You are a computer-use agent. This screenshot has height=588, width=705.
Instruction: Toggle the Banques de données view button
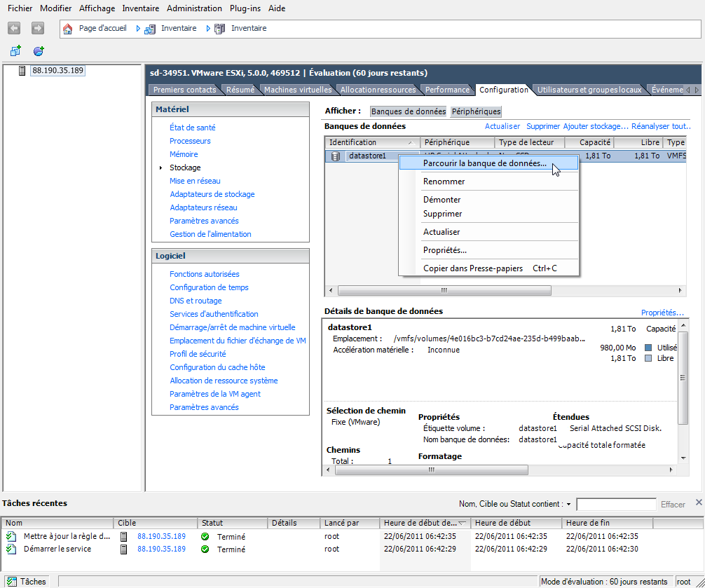[x=409, y=111]
